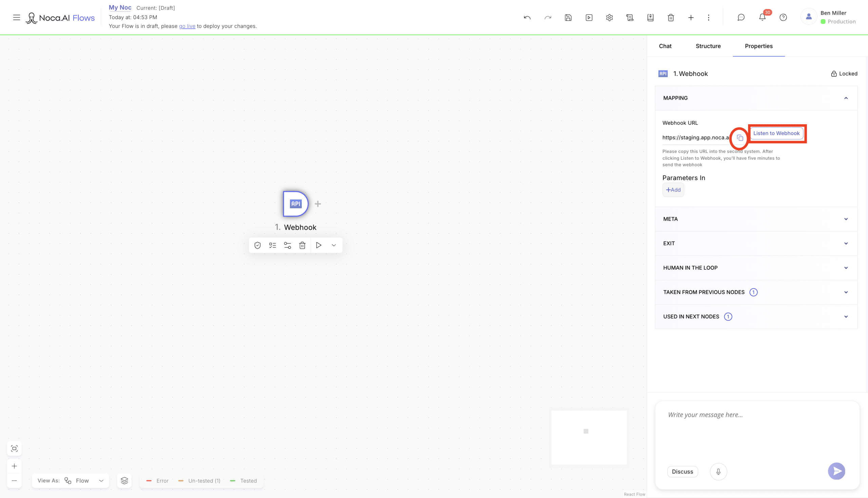868x498 pixels.
Task: Open notifications bell with 30 badge
Action: pyautogui.click(x=762, y=17)
